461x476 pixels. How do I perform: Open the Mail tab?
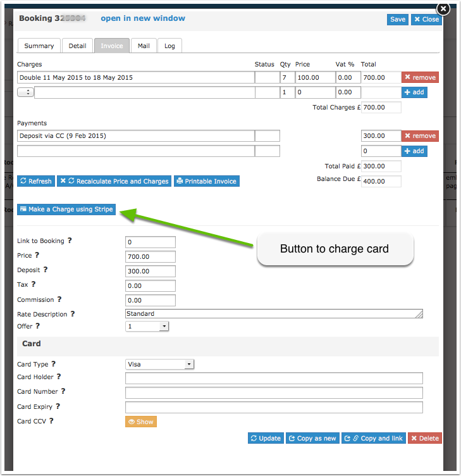pyautogui.click(x=144, y=46)
